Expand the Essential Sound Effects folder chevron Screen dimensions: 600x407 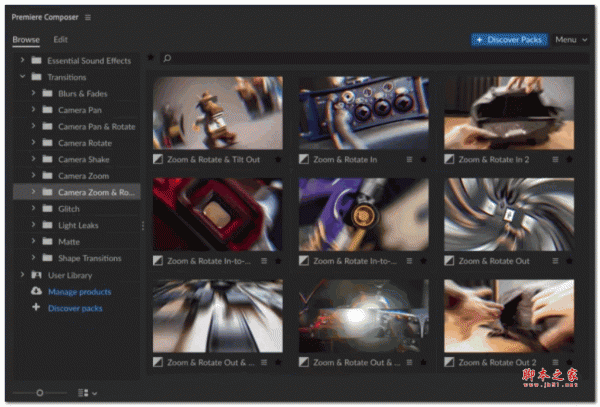[x=22, y=60]
